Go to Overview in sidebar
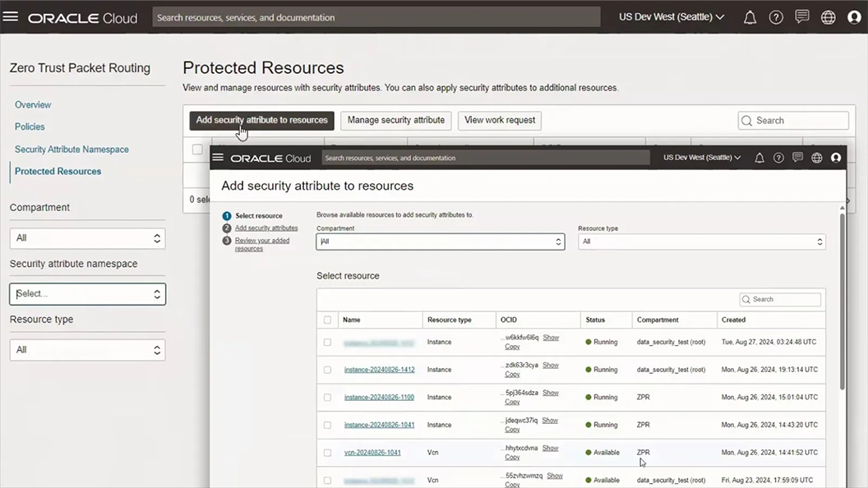This screenshot has height=488, width=868. point(33,104)
